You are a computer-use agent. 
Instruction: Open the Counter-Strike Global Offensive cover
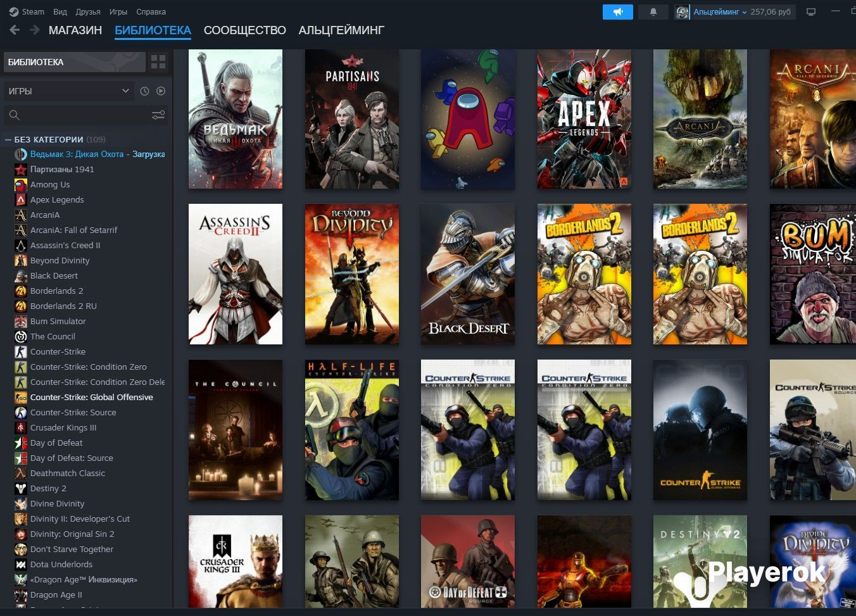click(x=700, y=430)
